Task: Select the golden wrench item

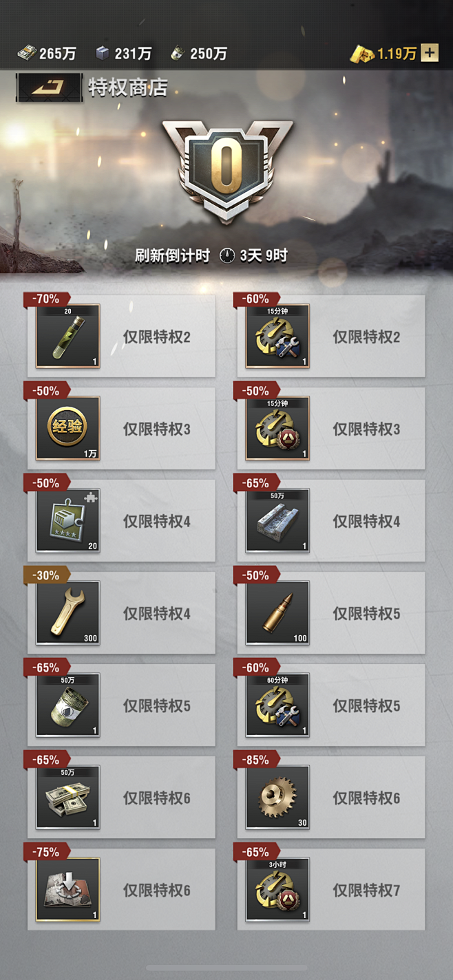Action: tap(67, 613)
